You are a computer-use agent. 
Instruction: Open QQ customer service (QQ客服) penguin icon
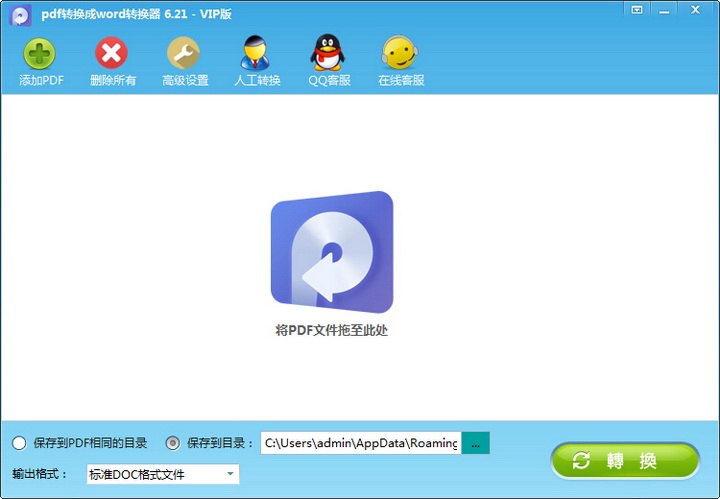(327, 52)
